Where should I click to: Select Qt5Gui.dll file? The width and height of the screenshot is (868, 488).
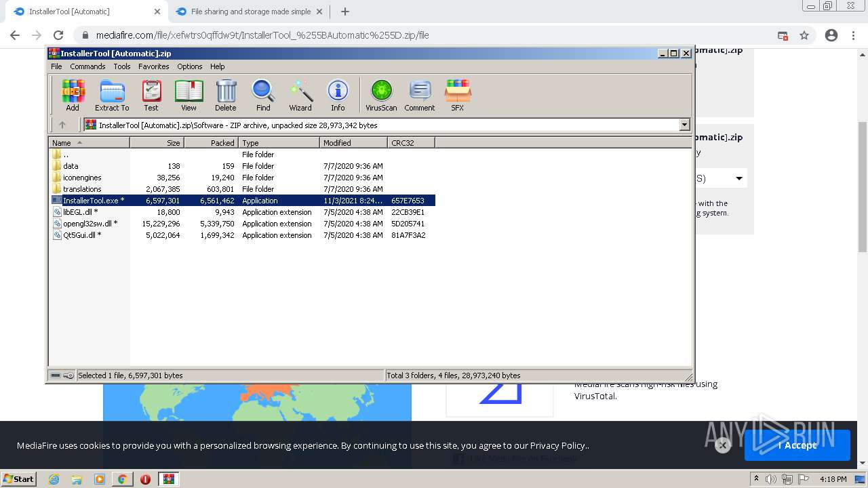[x=242, y=235]
